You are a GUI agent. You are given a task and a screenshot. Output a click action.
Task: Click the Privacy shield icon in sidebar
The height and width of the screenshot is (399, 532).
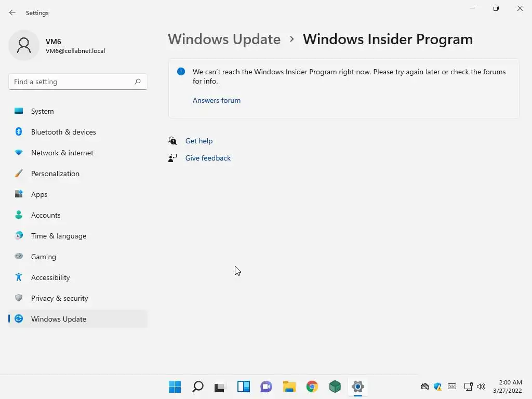[x=19, y=298]
